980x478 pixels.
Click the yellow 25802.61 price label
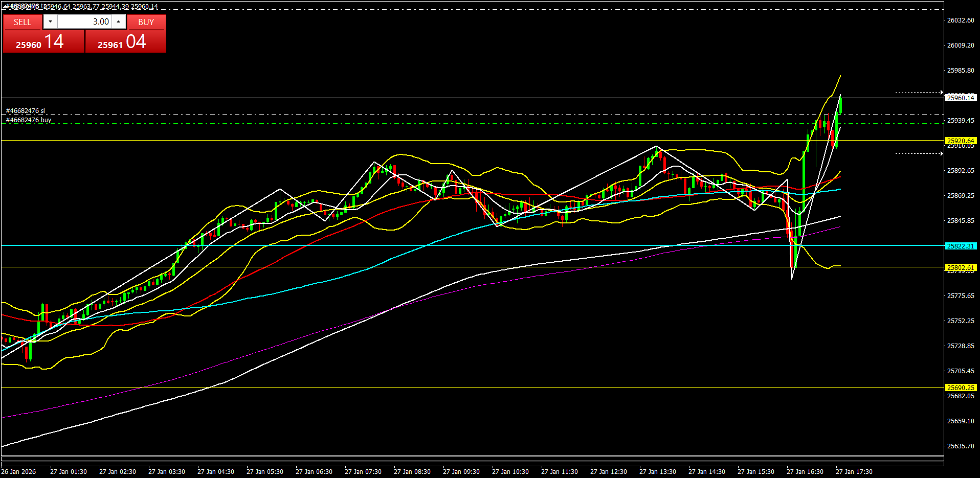[961, 267]
